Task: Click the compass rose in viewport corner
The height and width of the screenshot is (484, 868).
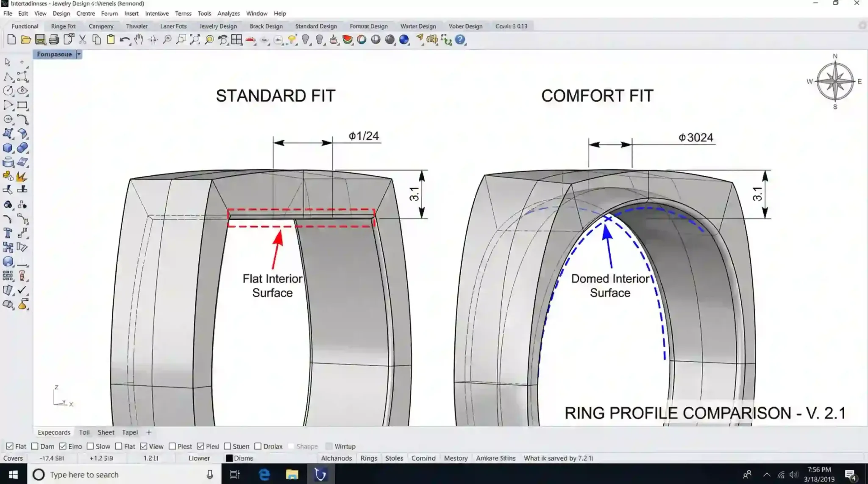Action: click(x=835, y=82)
